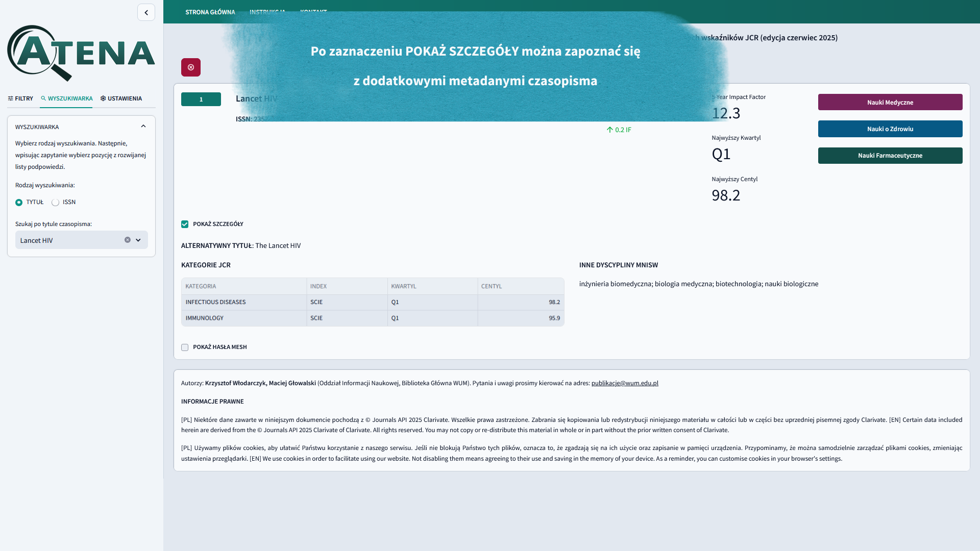Click the ATENA logo

pyautogui.click(x=81, y=53)
